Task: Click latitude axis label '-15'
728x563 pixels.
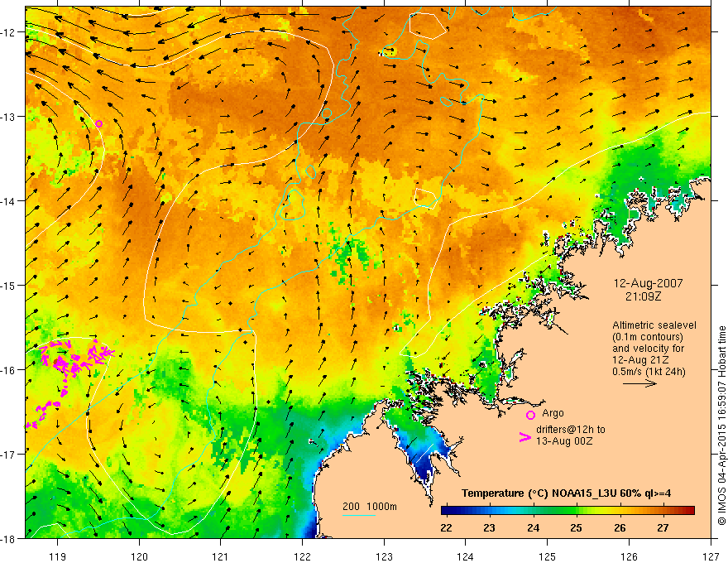Action: tap(8, 285)
